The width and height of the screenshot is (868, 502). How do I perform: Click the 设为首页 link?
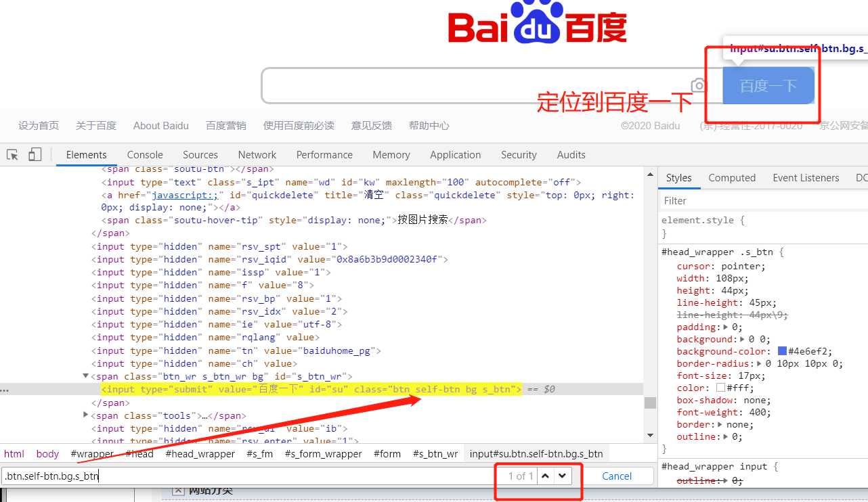point(39,126)
